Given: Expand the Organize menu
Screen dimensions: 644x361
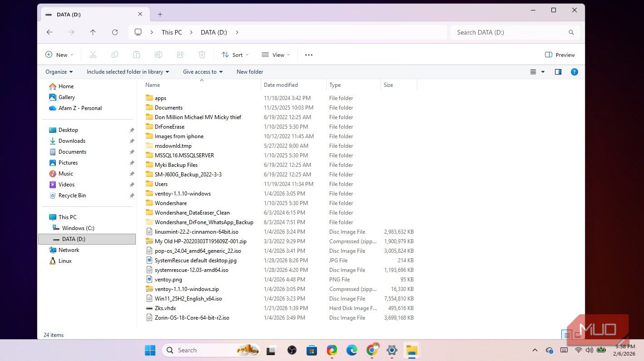Looking at the screenshot, I should [59, 72].
